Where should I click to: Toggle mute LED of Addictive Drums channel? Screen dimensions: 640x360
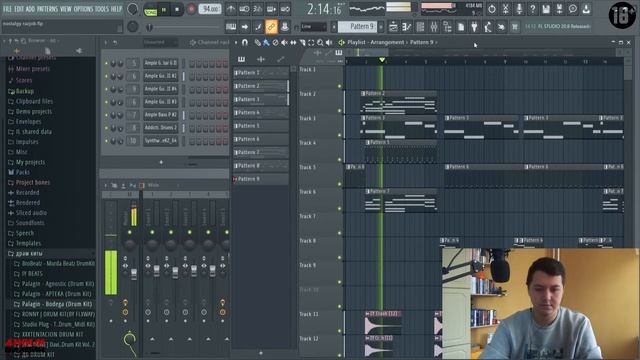tap(107, 128)
